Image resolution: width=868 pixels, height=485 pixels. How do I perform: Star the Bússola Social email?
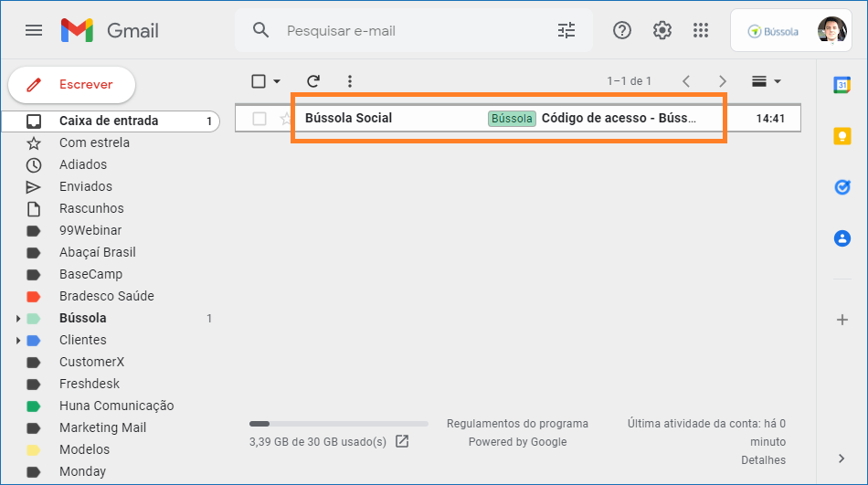286,119
